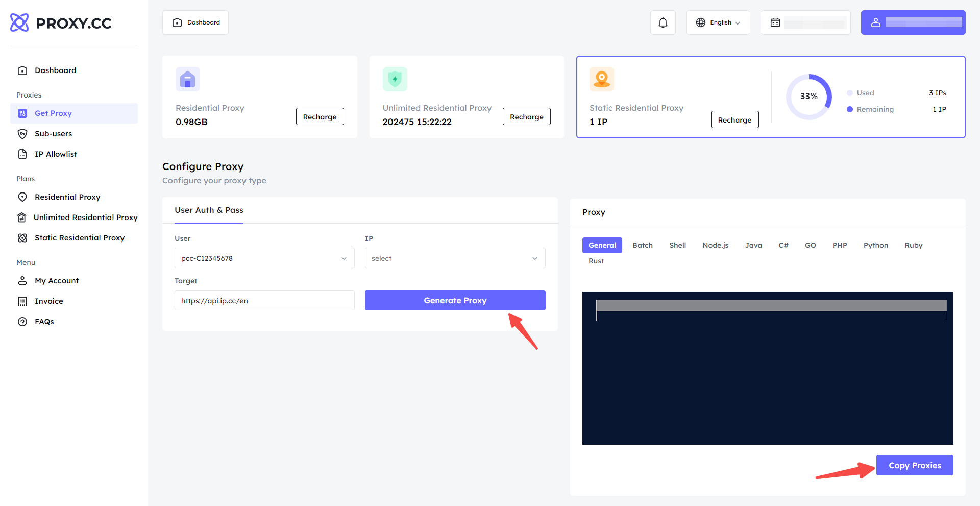Open Residential Proxy plan menu item
Viewport: 980px width, 506px height.
(x=74, y=197)
